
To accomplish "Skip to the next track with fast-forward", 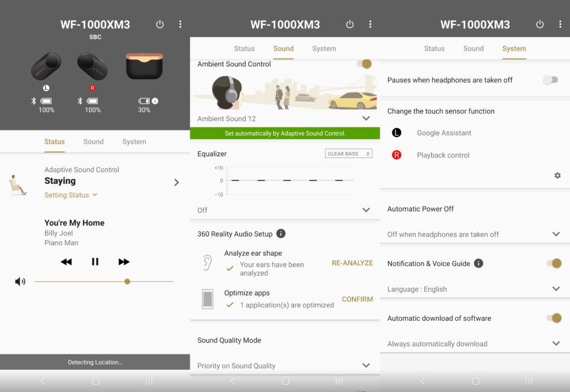I will (x=124, y=262).
